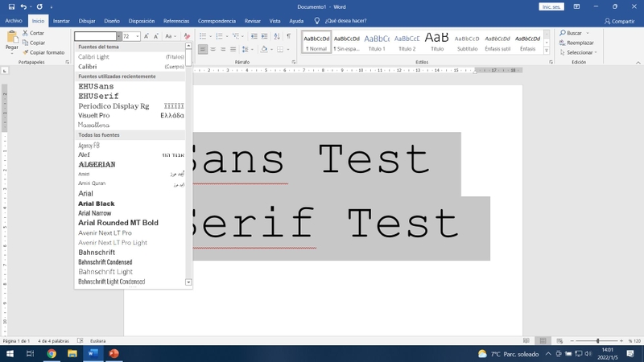The width and height of the screenshot is (644, 362).
Task: Open the Párrafo dialog launcher
Action: pyautogui.click(x=294, y=62)
